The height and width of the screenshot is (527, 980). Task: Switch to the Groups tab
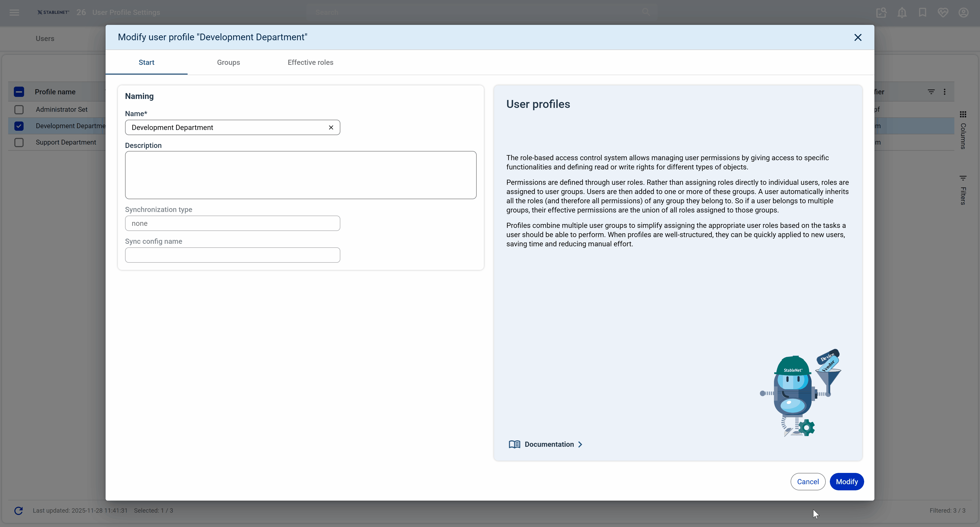click(228, 62)
